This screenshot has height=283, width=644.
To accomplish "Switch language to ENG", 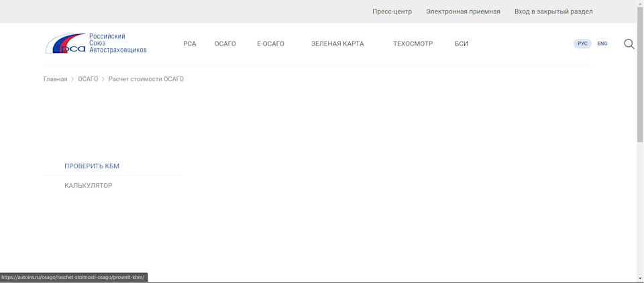I will pos(602,44).
